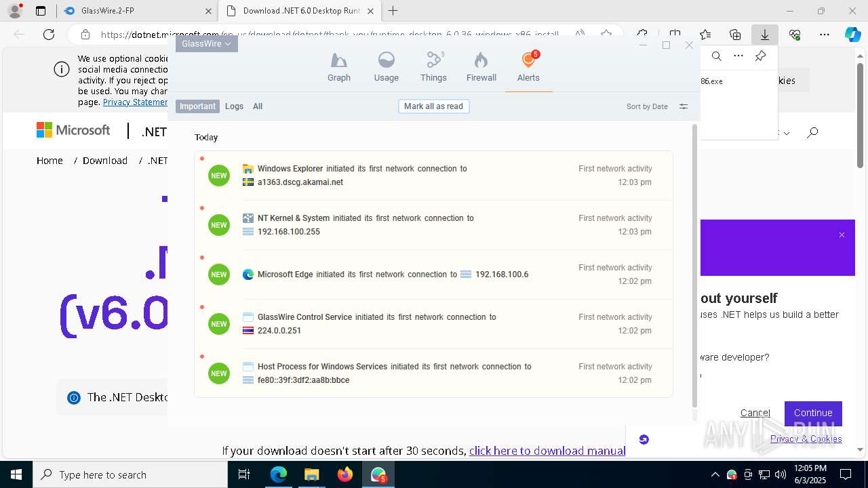Search downloads in the downloads panel

[716, 56]
